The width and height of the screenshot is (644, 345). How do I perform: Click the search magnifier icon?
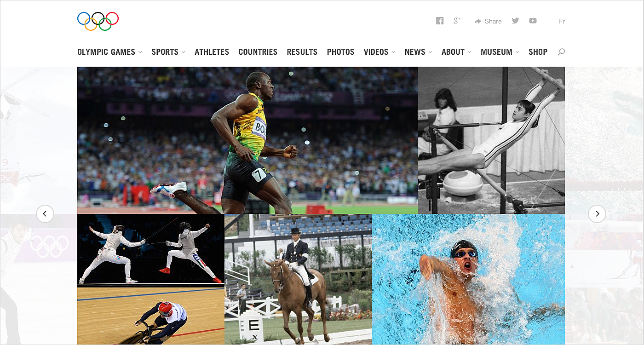(x=561, y=52)
